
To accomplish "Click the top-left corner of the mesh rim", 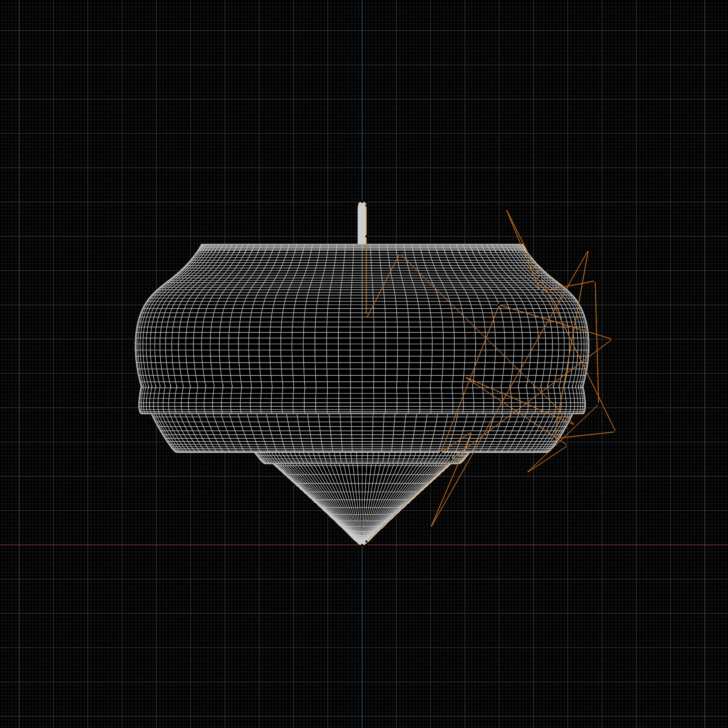I will pyautogui.click(x=202, y=245).
